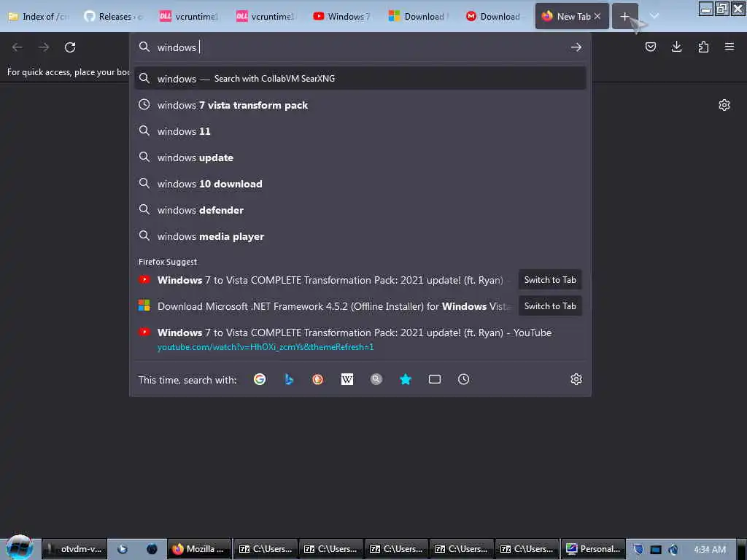Viewport: 747px width, 560px height.
Task: Open YouTube history result with URL
Action: 360,339
